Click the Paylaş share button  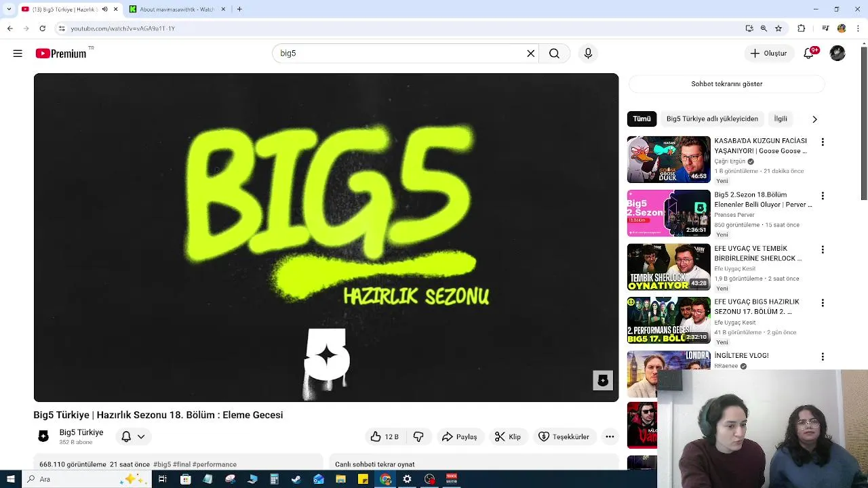point(459,436)
